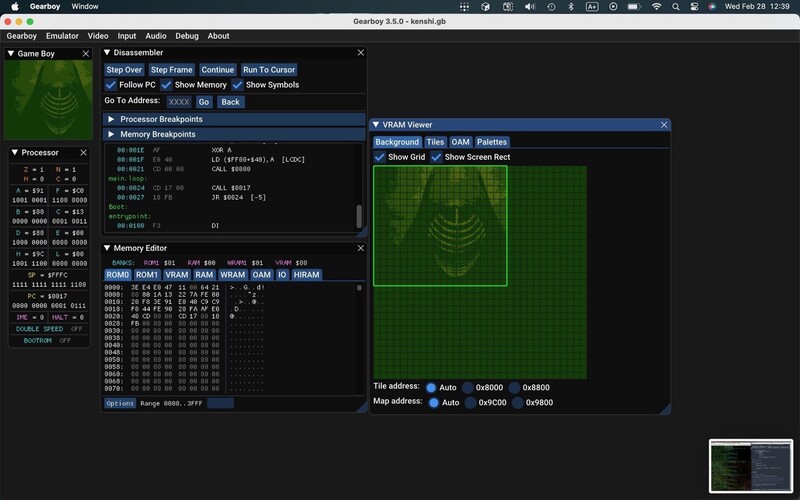Image resolution: width=800 pixels, height=500 pixels.
Task: Toggle the Show Symbols checkbox
Action: [x=237, y=85]
